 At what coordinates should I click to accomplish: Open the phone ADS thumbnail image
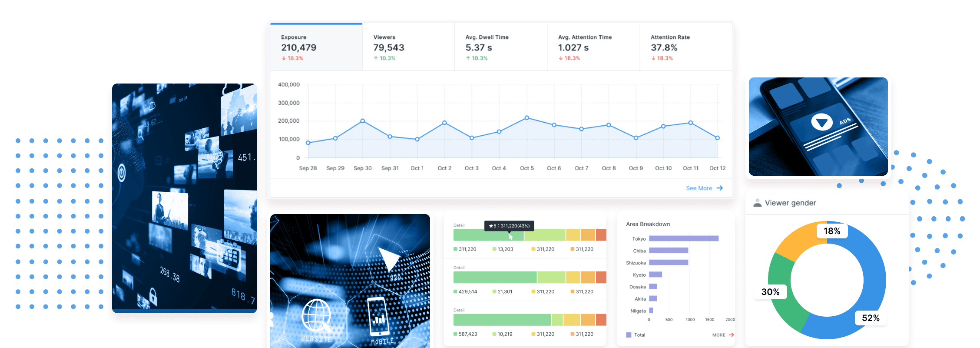click(818, 127)
